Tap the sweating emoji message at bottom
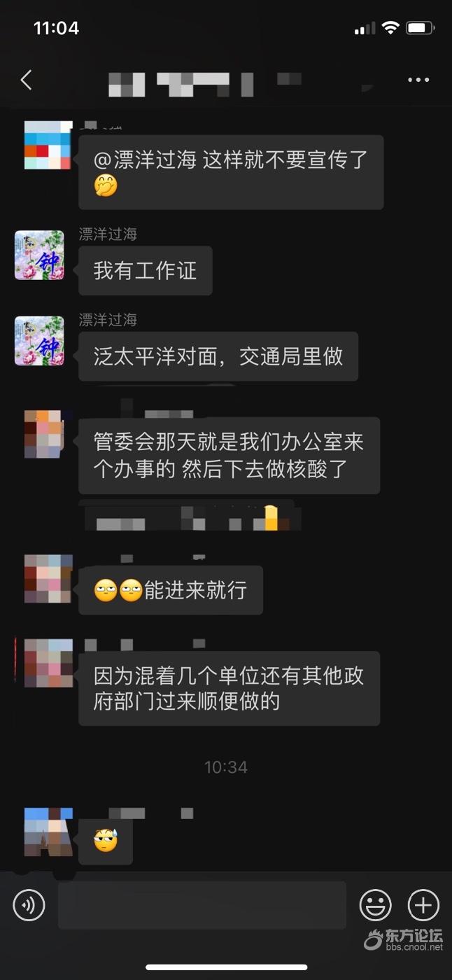This screenshot has height=980, width=452. 106,840
